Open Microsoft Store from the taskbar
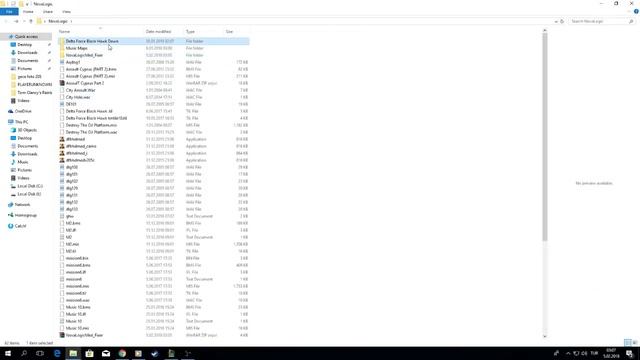 [89, 353]
